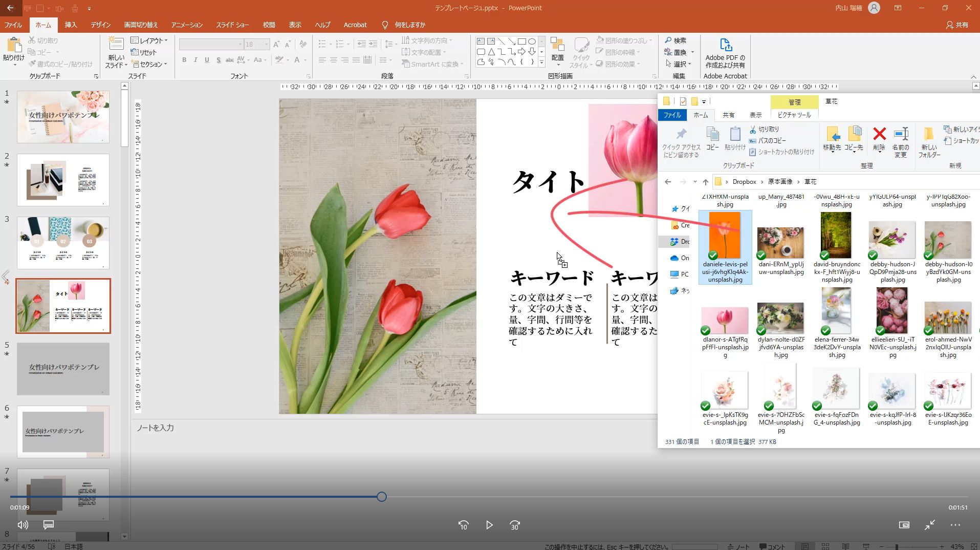Mute the video volume speaker icon
The height and width of the screenshot is (550, 980).
23,525
